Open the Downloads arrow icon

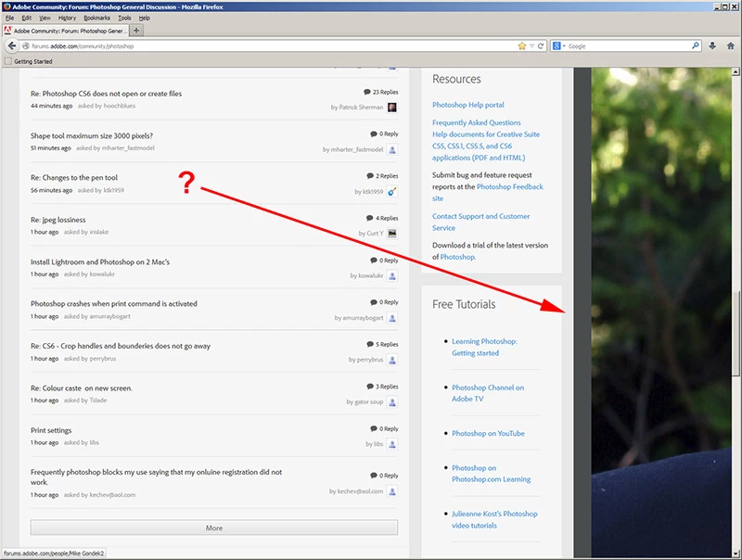tap(712, 45)
